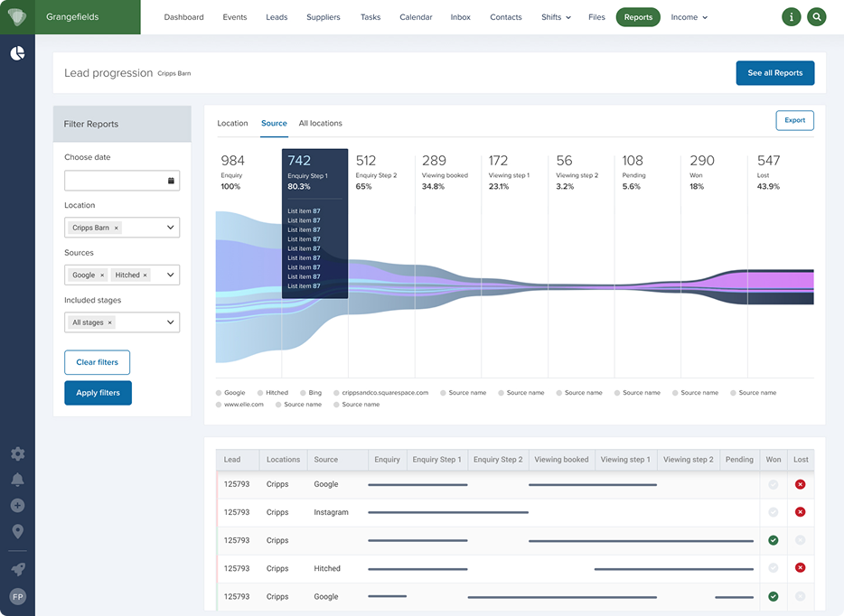The width and height of the screenshot is (844, 616).
Task: Expand the Sources dropdown
Action: click(122, 275)
